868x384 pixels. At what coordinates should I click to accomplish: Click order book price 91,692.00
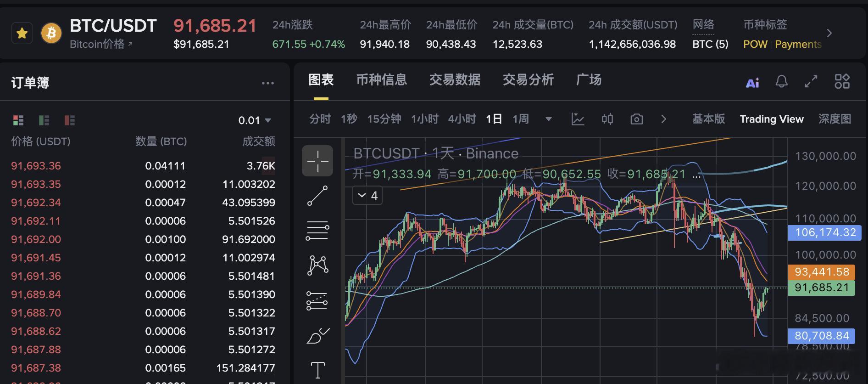36,239
